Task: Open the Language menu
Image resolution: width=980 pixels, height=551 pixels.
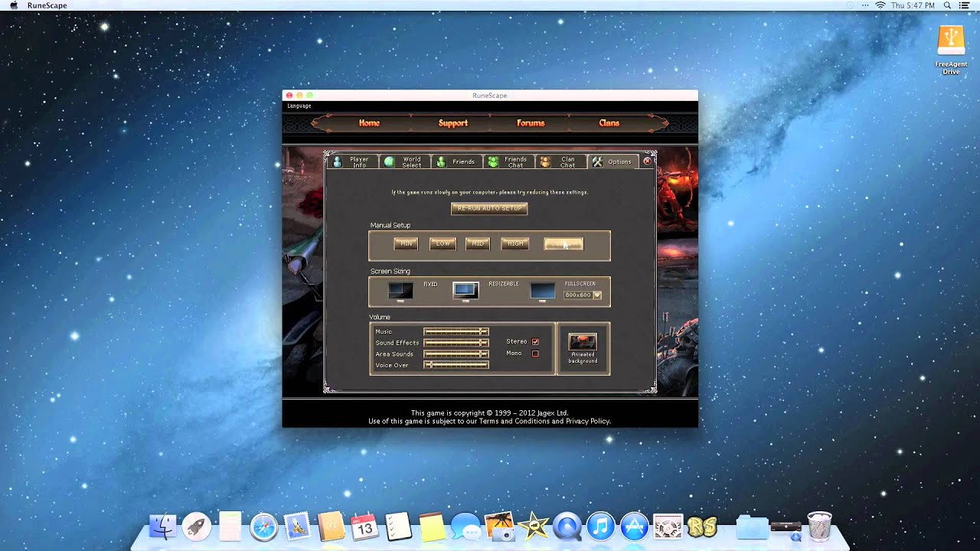Action: (x=299, y=106)
